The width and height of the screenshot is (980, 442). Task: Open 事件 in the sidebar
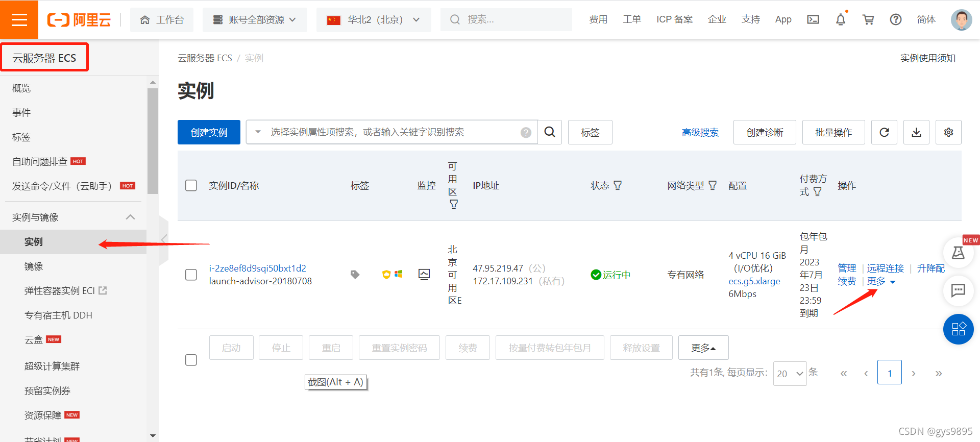[21, 112]
